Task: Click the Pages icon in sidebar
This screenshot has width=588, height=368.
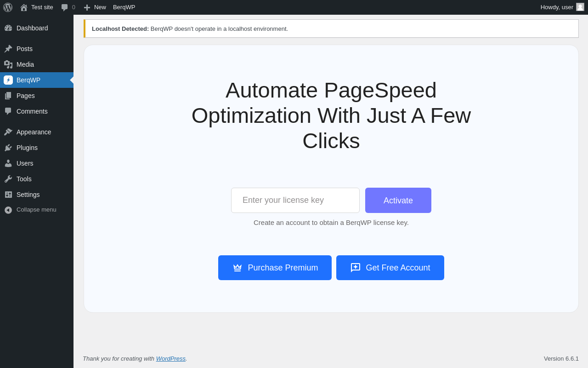Action: (x=8, y=96)
